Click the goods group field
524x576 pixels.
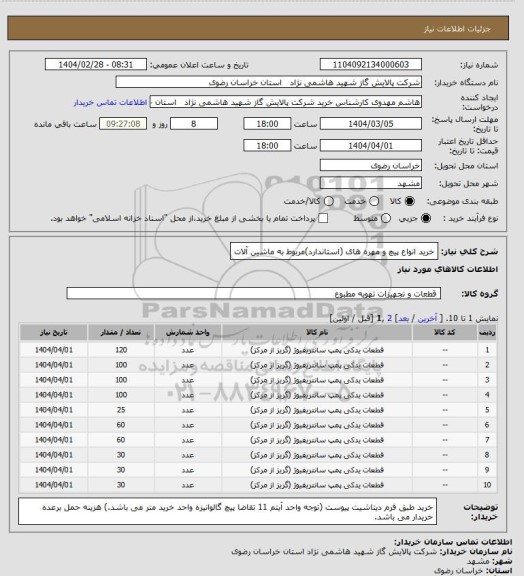254,294
